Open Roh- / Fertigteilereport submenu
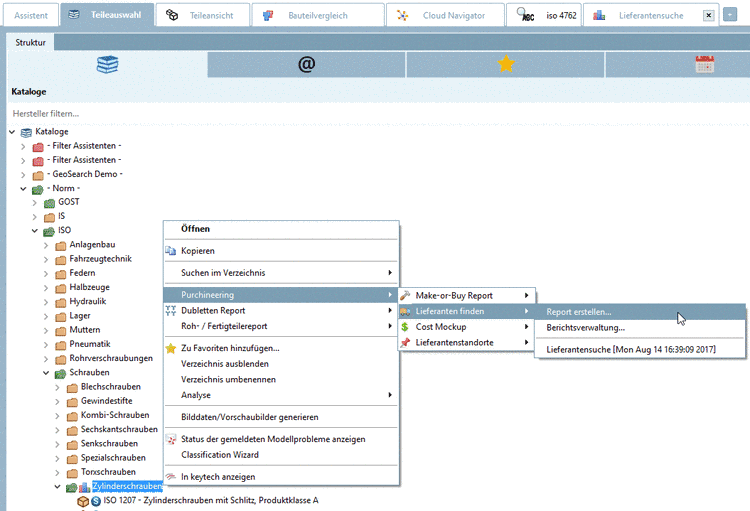The image size is (750, 511). (281, 326)
